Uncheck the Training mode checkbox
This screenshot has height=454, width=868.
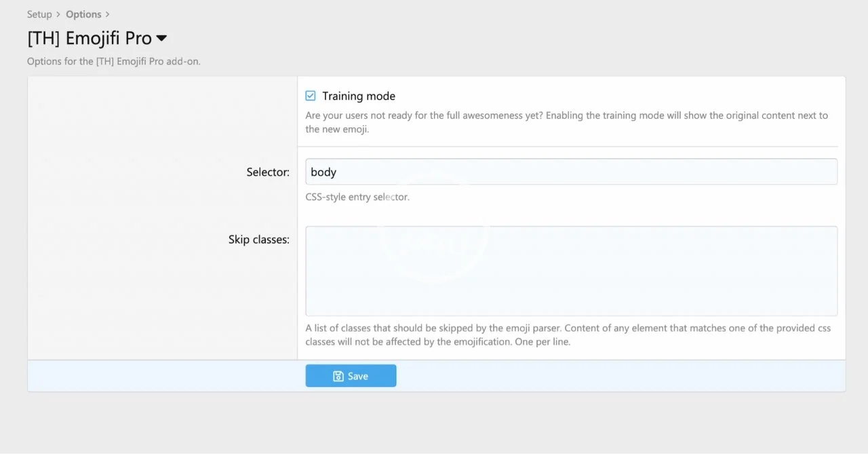311,96
